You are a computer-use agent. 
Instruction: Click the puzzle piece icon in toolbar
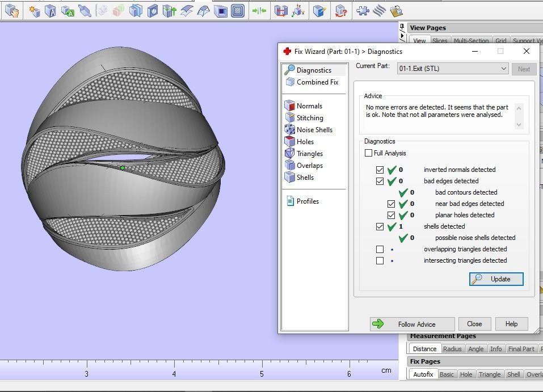[363, 11]
